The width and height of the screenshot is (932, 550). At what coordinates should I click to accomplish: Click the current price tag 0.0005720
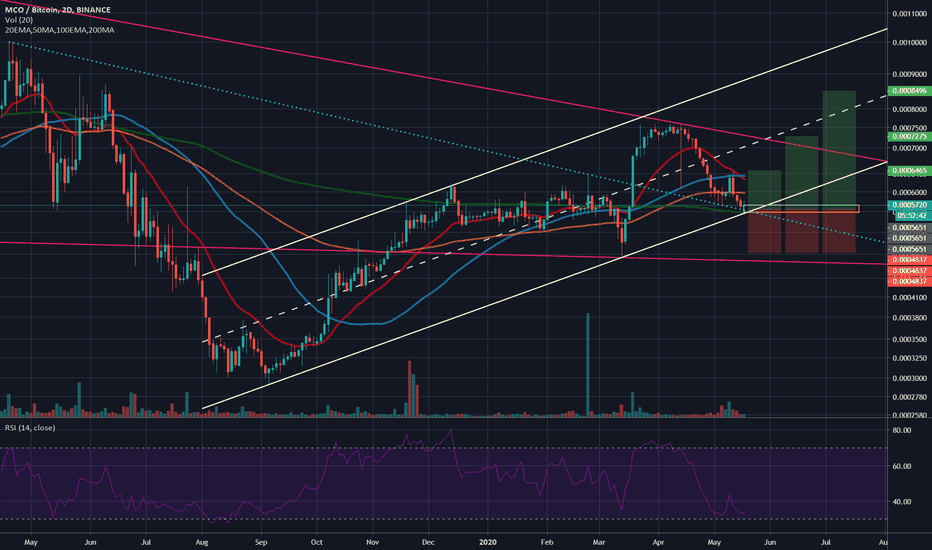[x=909, y=205]
